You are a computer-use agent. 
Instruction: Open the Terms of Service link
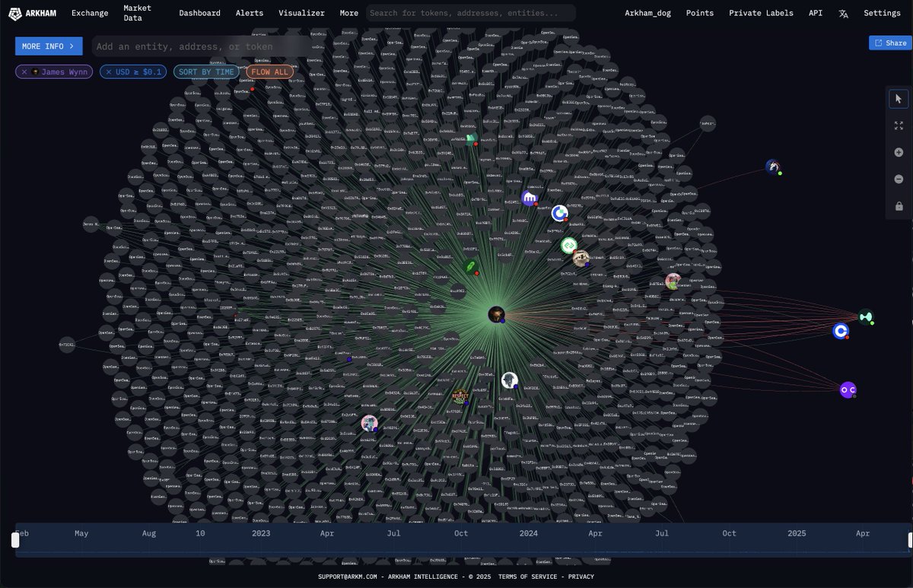(527, 577)
